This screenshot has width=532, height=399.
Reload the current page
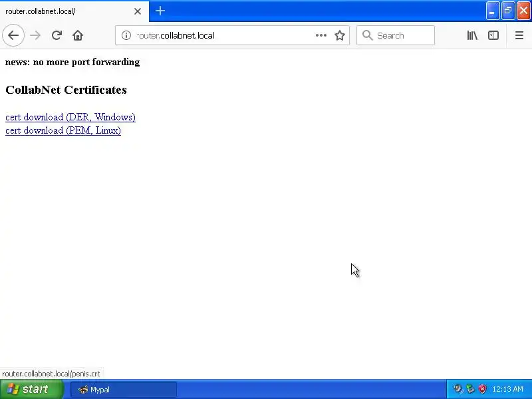[x=57, y=35]
